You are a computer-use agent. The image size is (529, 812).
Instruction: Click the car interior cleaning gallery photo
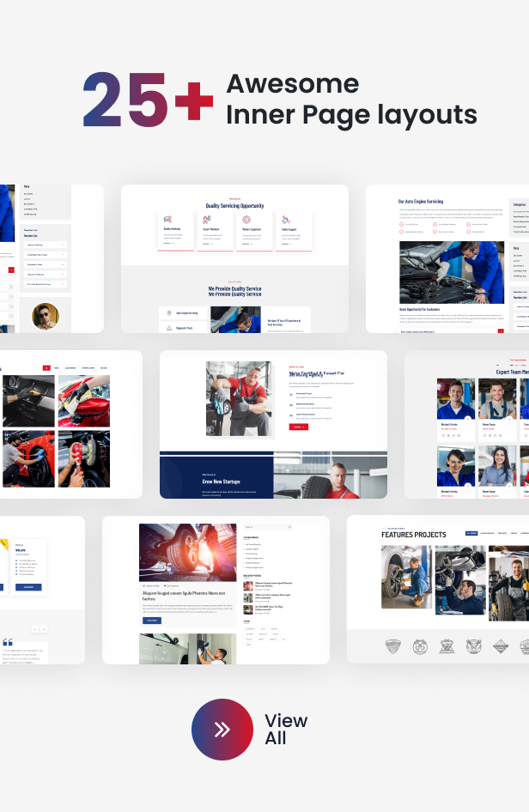(x=28, y=401)
